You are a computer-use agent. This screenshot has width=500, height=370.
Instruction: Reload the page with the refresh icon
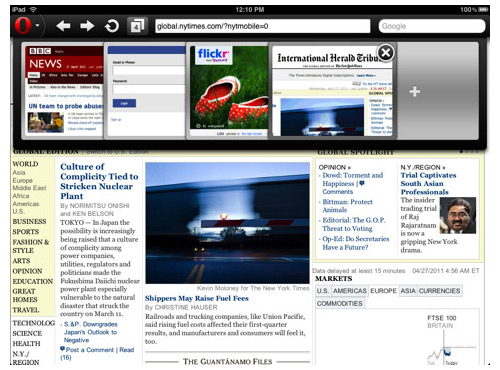coord(112,26)
